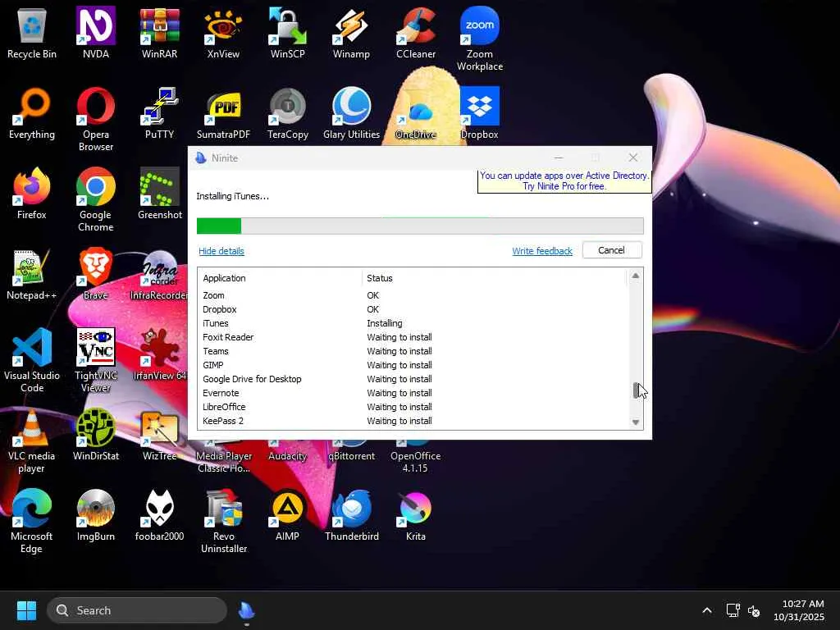Click the InfraRecorder desktop icon

[x=159, y=274]
